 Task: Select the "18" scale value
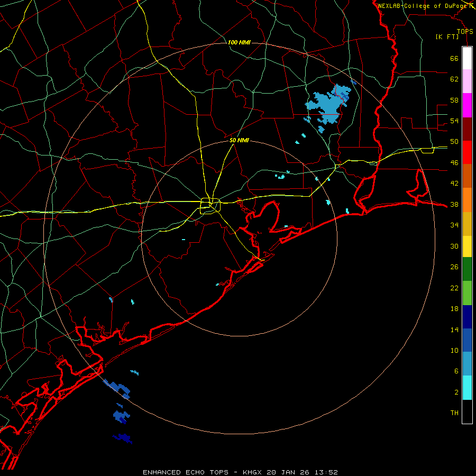coord(454,309)
